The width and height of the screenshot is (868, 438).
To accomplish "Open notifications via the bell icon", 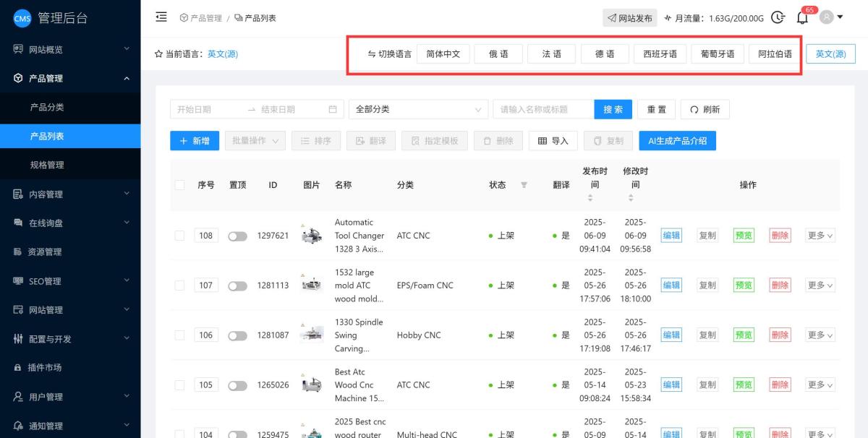I will click(802, 18).
